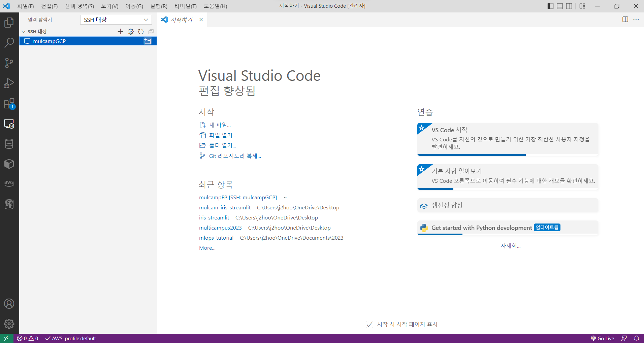Viewport: 644px width, 343px height.
Task: Open Get started with Python development
Action: pyautogui.click(x=508, y=228)
